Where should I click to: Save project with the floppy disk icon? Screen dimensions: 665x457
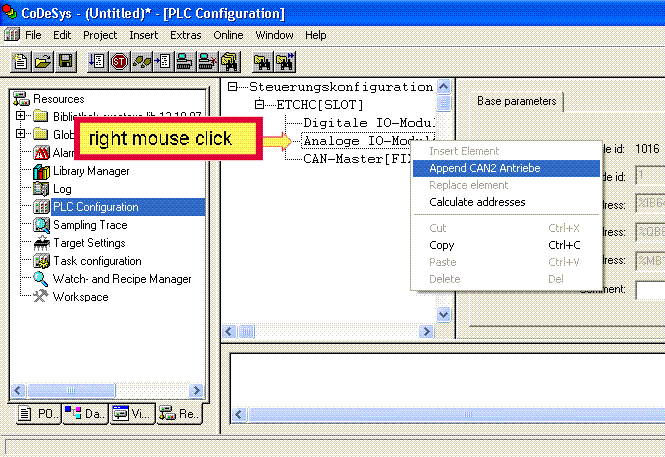[x=65, y=62]
